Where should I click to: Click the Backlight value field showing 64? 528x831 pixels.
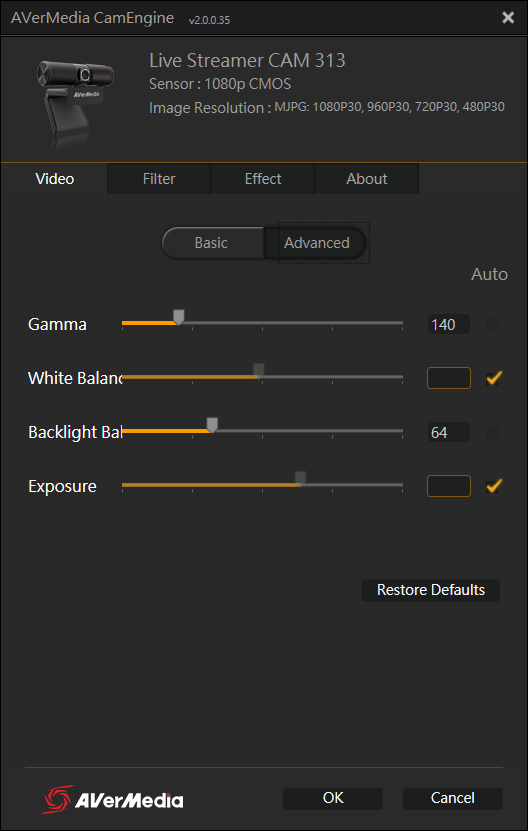point(448,432)
